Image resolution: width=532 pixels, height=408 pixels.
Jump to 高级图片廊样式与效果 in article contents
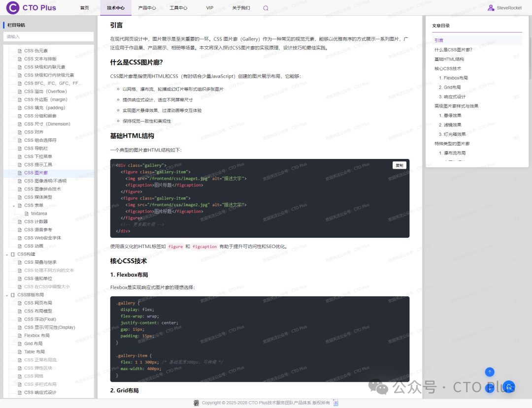pos(456,106)
